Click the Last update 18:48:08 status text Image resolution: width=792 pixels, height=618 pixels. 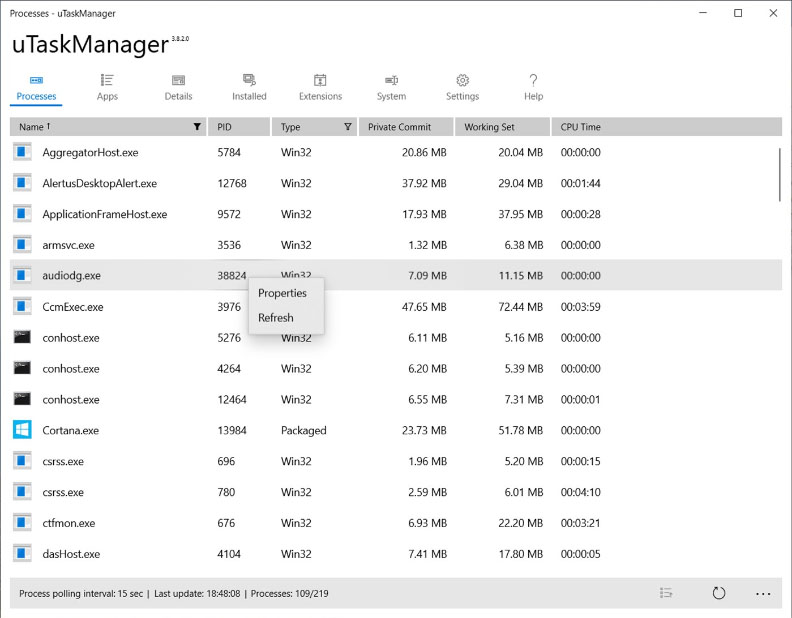click(x=197, y=594)
